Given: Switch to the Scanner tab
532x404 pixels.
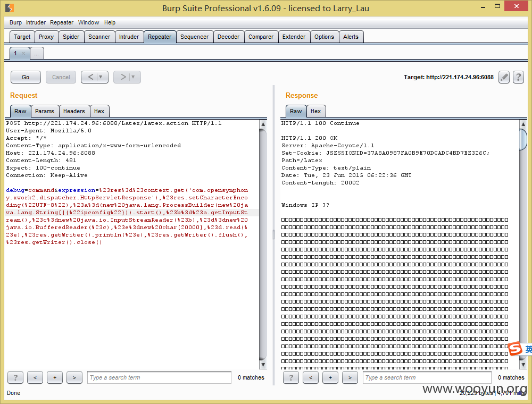Looking at the screenshot, I should 99,37.
